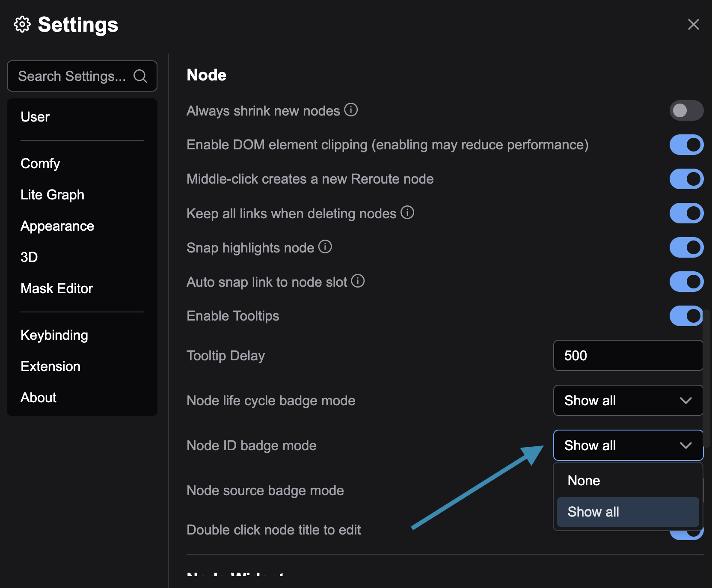Image resolution: width=712 pixels, height=588 pixels.
Task: Open the Lite Graph settings category
Action: pos(53,195)
